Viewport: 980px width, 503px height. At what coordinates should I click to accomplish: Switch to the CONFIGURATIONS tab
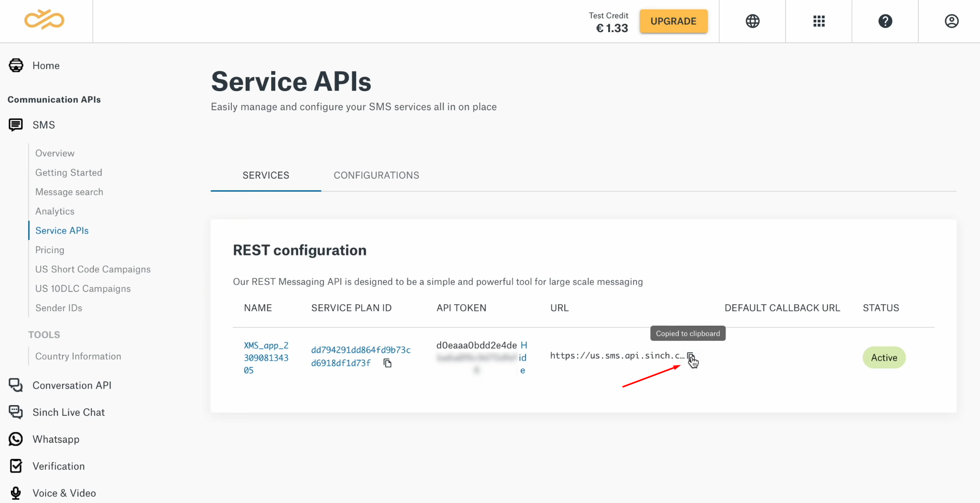(x=376, y=176)
